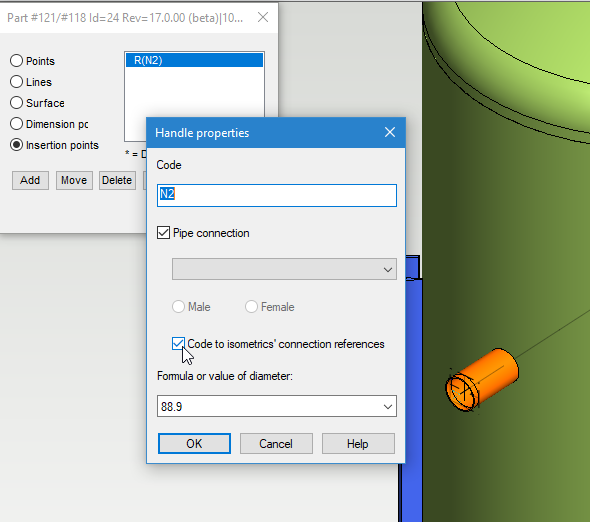590x522 pixels.
Task: Select R(N2) in the list
Action: 194,60
